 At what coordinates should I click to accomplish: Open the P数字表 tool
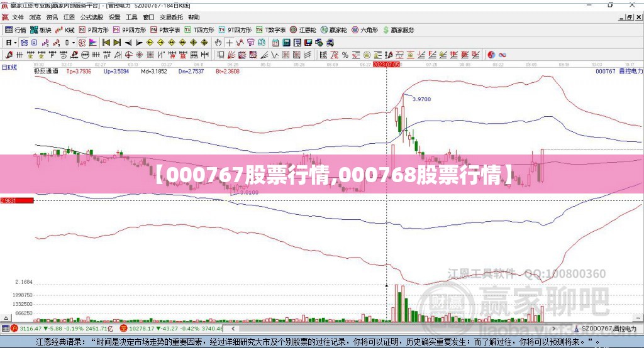[165, 30]
